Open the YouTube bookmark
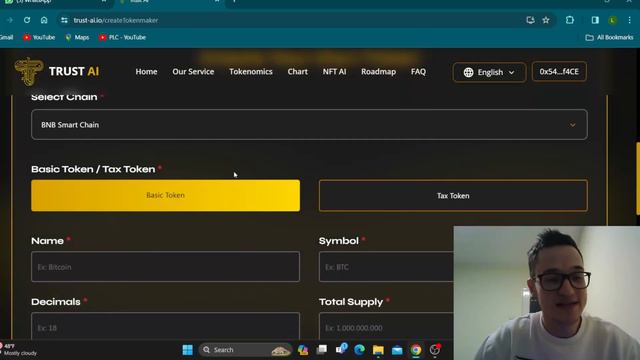The image size is (640, 360). pyautogui.click(x=39, y=37)
